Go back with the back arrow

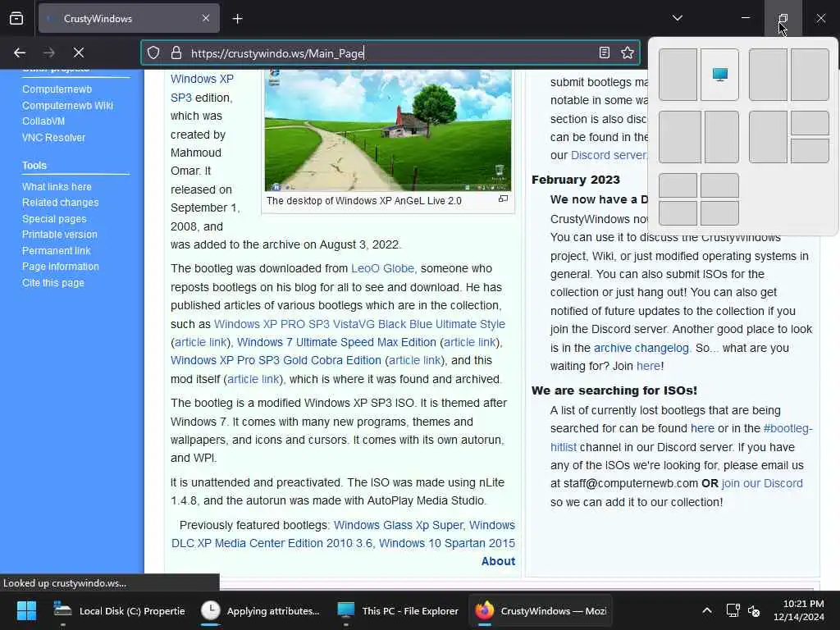point(20,52)
